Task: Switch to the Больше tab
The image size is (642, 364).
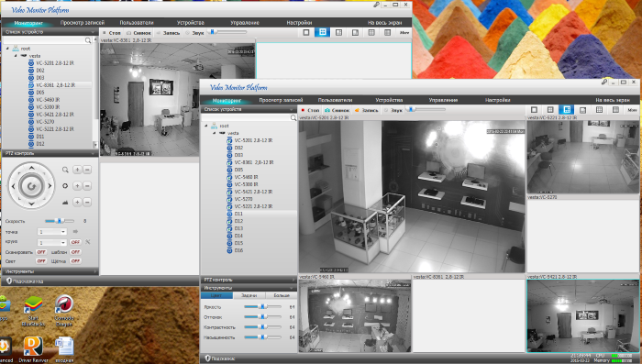Action: (x=282, y=295)
